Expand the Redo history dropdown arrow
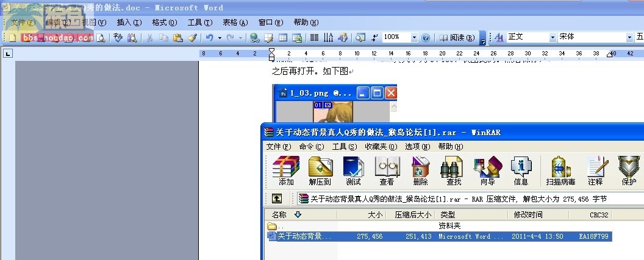The width and height of the screenshot is (644, 260). pyautogui.click(x=241, y=38)
